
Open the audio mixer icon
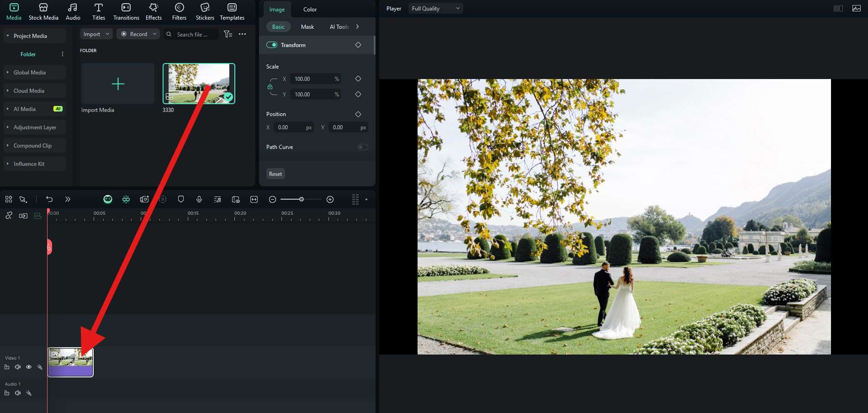point(217,199)
